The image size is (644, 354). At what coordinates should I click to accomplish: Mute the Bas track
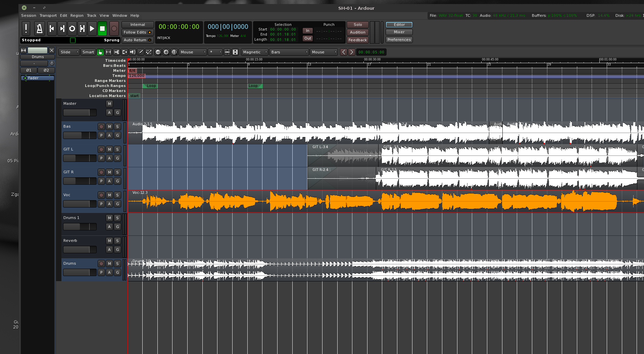click(x=109, y=127)
